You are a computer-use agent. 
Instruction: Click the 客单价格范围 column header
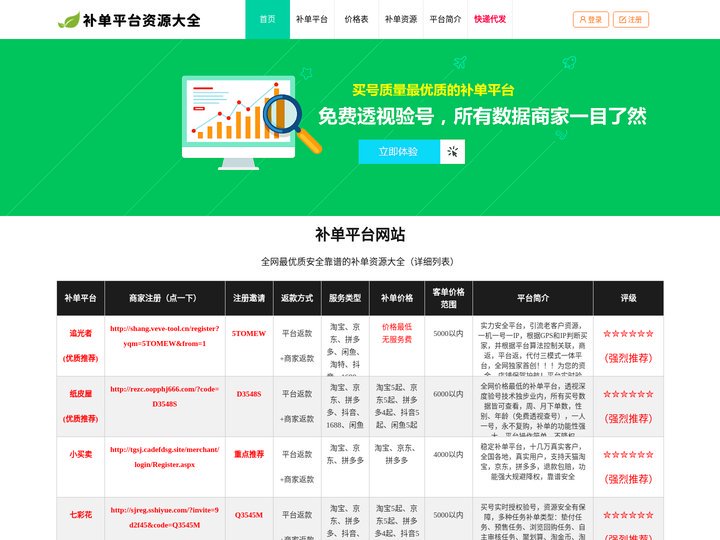pos(449,298)
